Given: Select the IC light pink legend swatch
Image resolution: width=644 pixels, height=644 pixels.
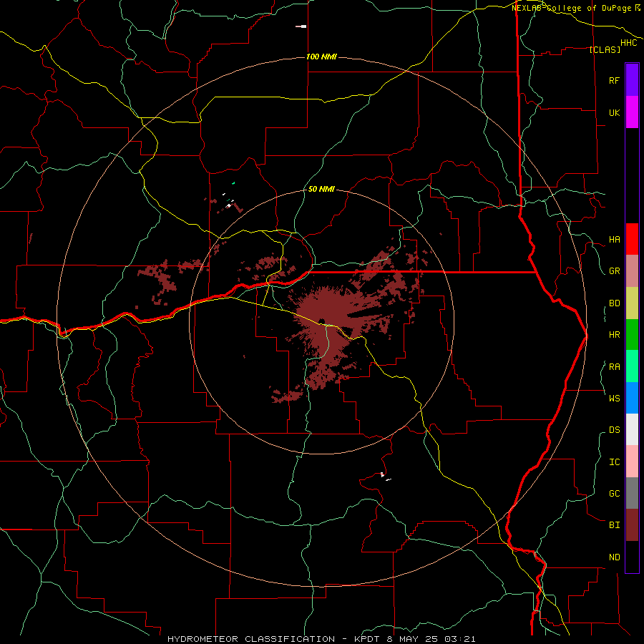Looking at the screenshot, I should [632, 462].
